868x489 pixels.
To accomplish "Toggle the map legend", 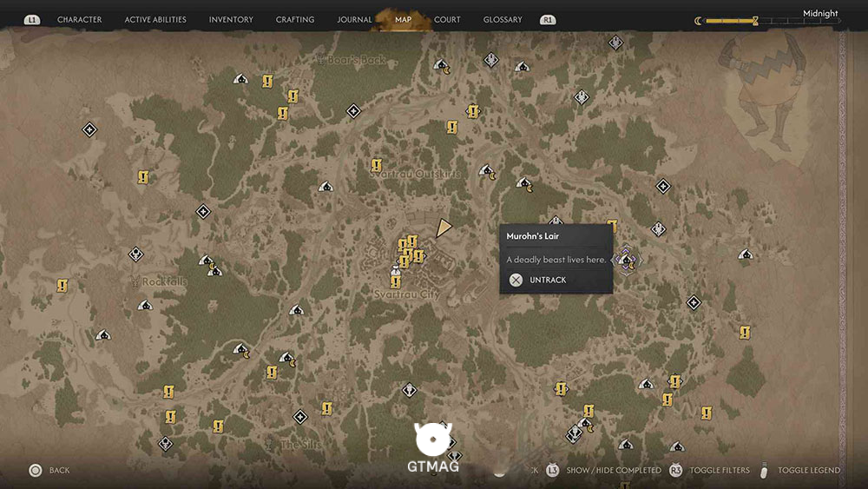I will coord(809,470).
